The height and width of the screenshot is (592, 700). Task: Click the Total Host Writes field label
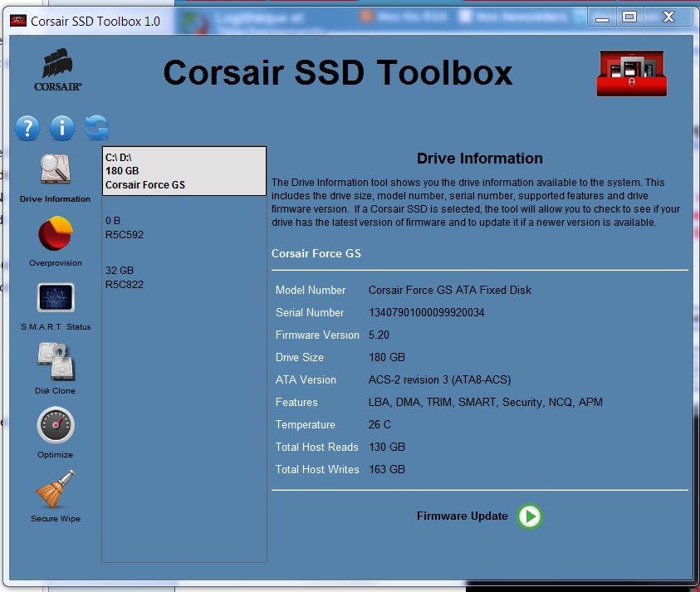[x=317, y=469]
